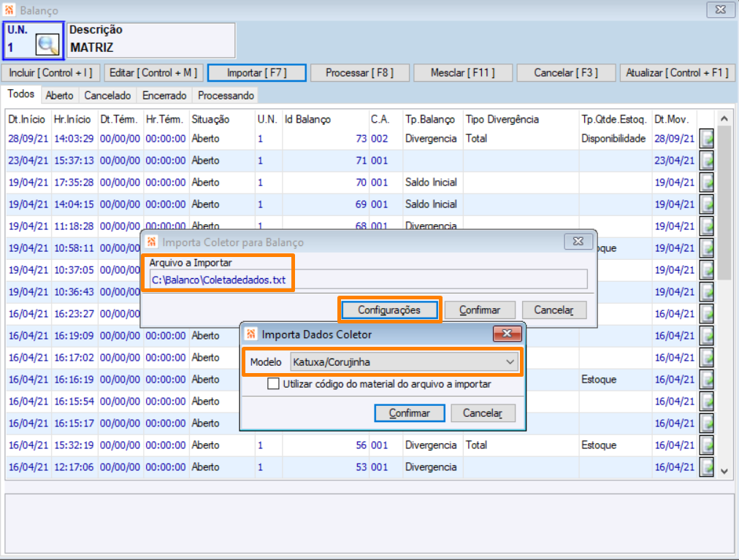Viewport: 739px width, 560px height.
Task: Switch to the Cancelado tab
Action: [107, 95]
